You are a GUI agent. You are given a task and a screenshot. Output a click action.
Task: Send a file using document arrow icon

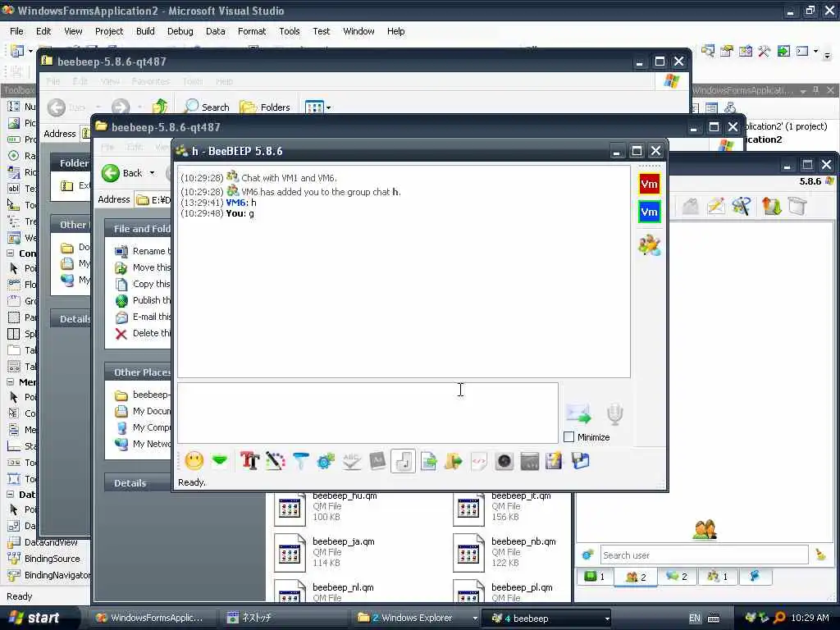(428, 461)
